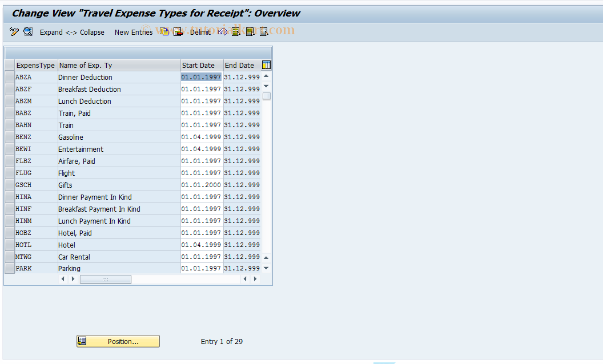Select row marker for FLUG
This screenshot has width=603, height=364.
pyautogui.click(x=10, y=173)
